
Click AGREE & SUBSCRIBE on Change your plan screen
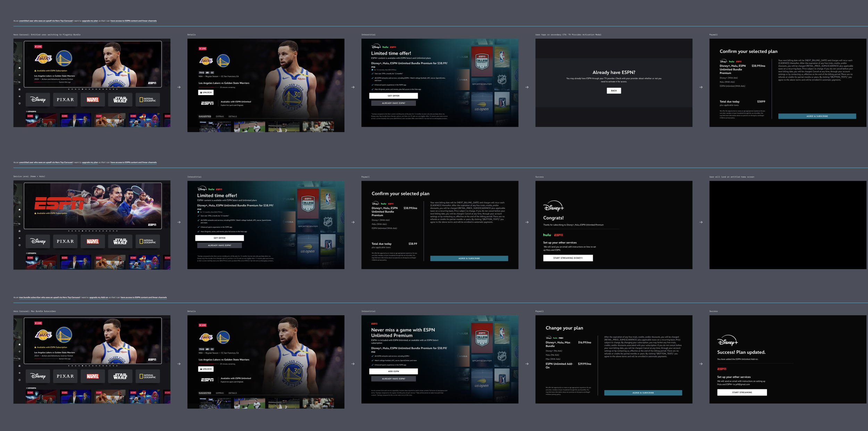643,393
